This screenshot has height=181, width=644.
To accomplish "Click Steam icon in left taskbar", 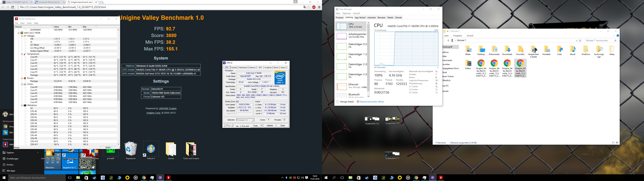I will 94,178.
